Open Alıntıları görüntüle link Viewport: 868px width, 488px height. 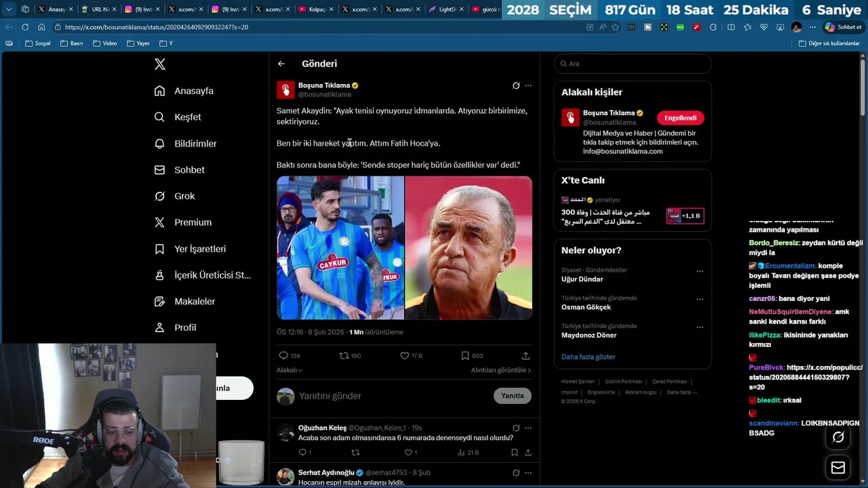click(501, 370)
